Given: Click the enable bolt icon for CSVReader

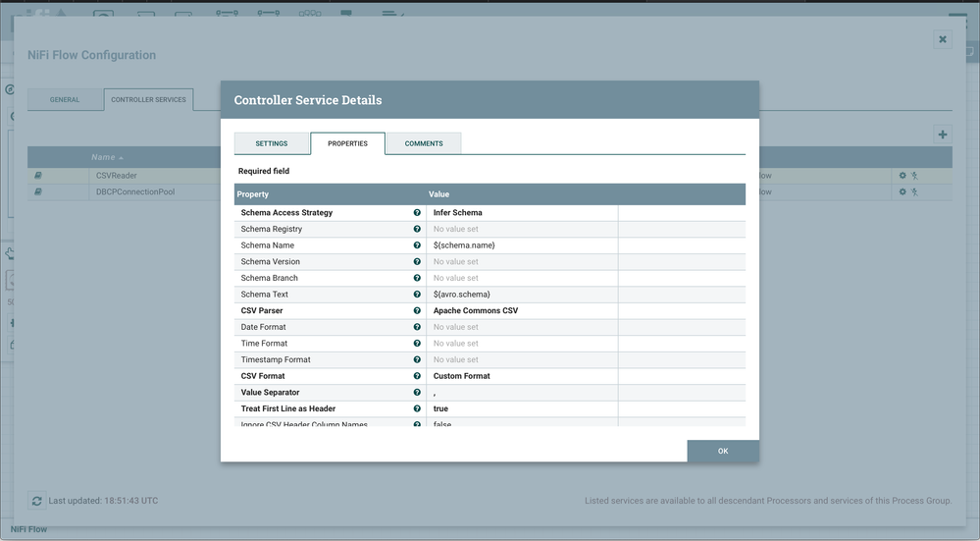Looking at the screenshot, I should [x=914, y=176].
